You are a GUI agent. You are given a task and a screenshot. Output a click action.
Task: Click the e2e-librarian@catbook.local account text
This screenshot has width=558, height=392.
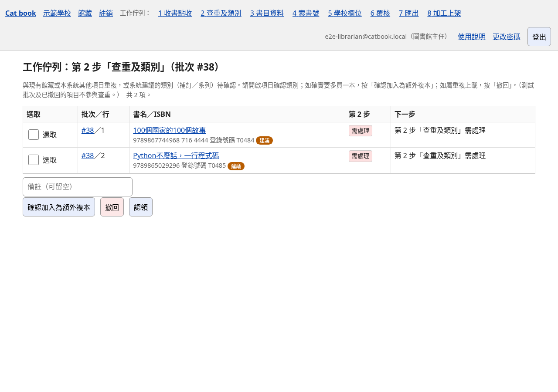click(x=388, y=37)
